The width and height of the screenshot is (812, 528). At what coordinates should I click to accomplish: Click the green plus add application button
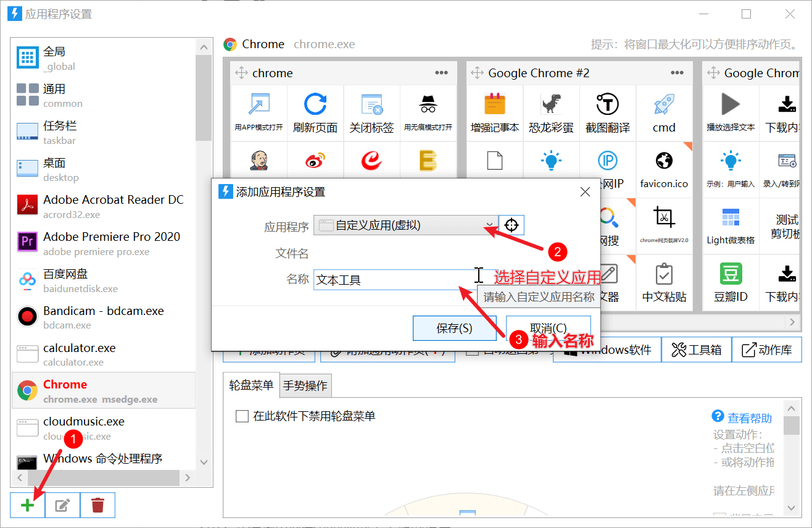[x=27, y=505]
